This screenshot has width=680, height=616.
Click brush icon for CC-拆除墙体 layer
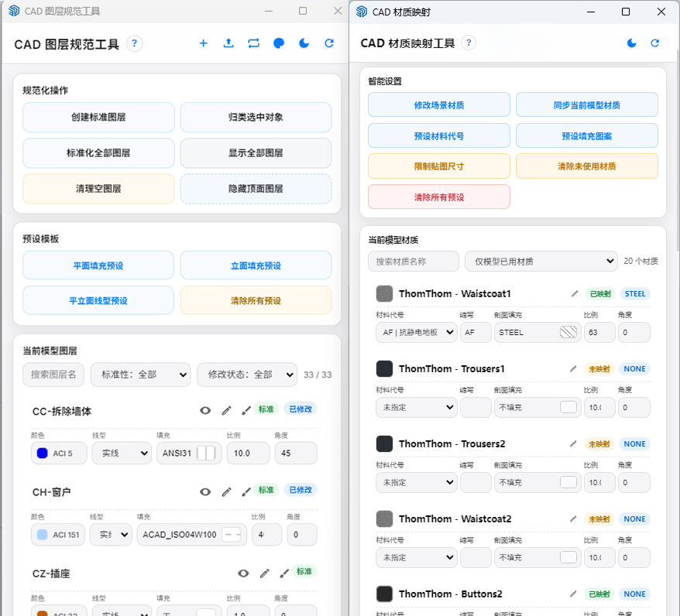246,410
